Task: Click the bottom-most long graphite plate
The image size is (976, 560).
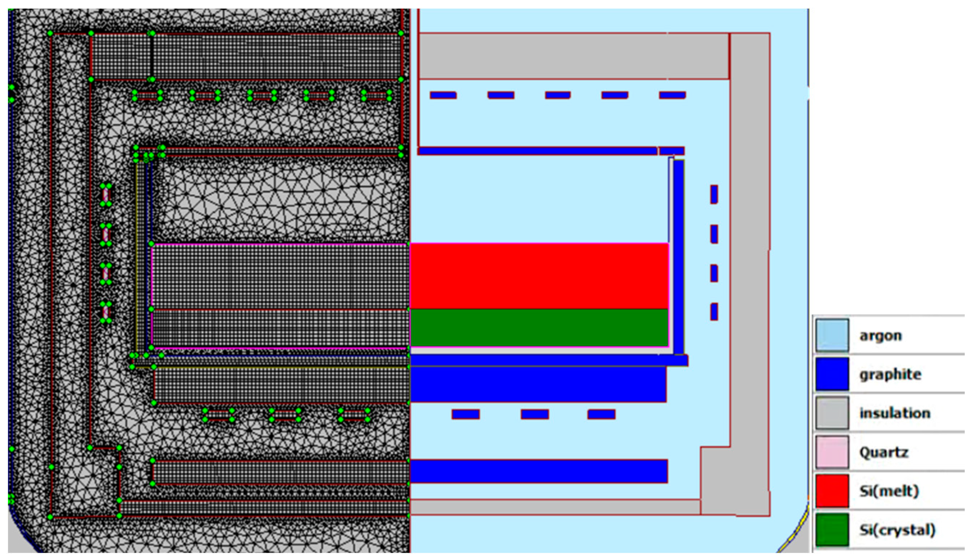Action: (x=539, y=471)
